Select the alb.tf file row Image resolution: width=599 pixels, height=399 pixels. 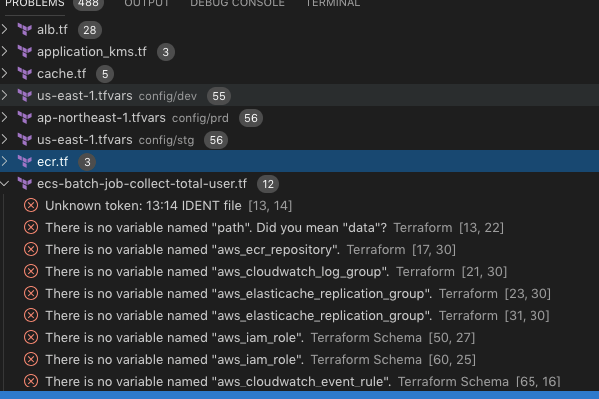coord(300,29)
